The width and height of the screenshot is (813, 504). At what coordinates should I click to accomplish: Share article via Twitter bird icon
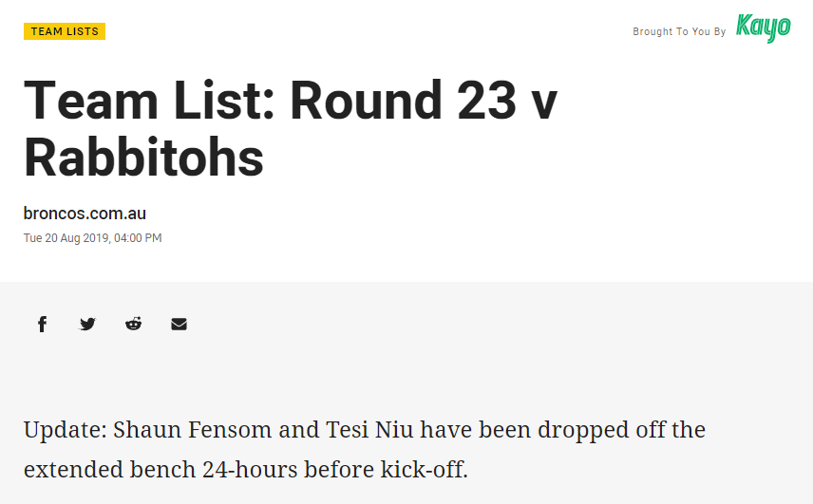point(87,325)
